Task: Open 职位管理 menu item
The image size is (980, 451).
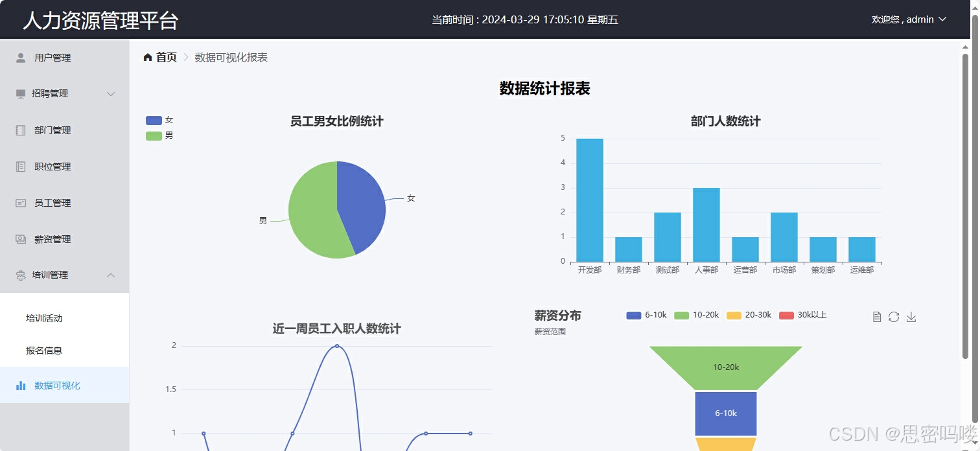Action: click(x=64, y=167)
